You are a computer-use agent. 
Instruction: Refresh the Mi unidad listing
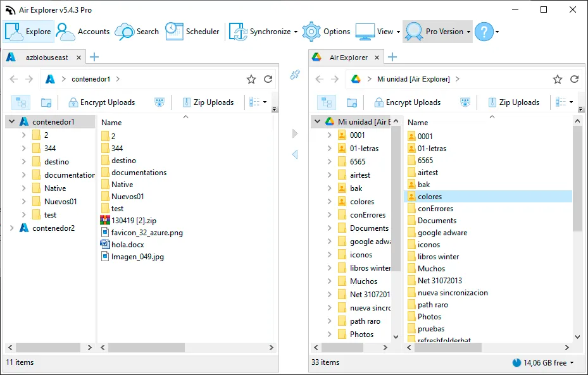click(x=574, y=79)
